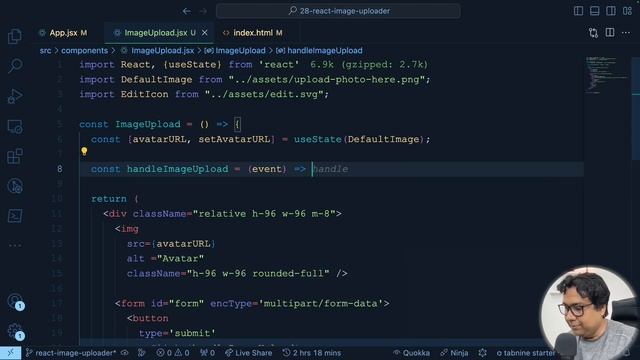Open the terminal icon view in activity bar
Screen dimensions: 640x360
pyautogui.click(x=15, y=216)
